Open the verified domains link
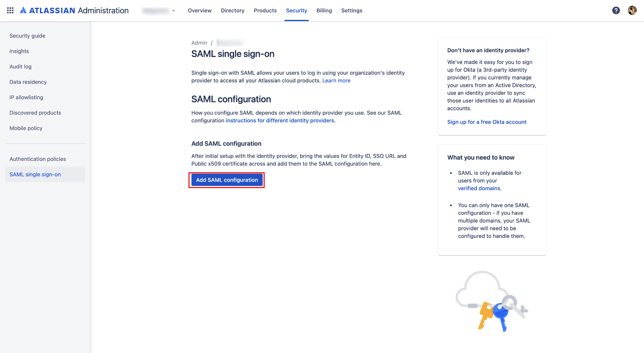Viewport: 644px width, 353px height. tap(479, 189)
